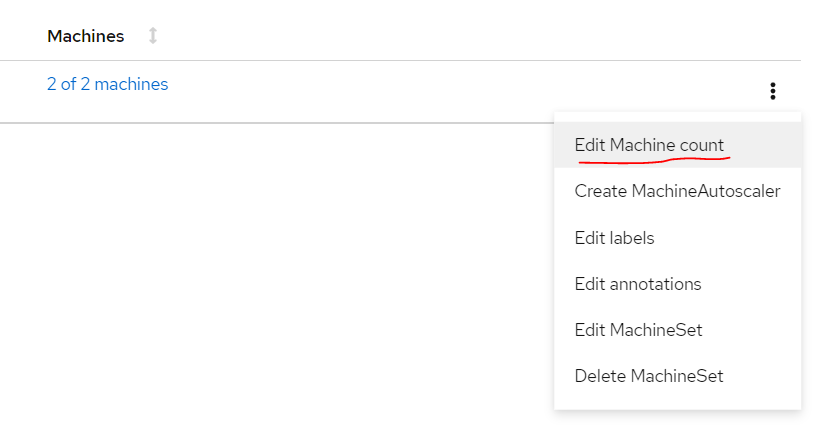The height and width of the screenshot is (430, 818).
Task: Select Edit labels menu entry
Action: pyautogui.click(x=614, y=238)
